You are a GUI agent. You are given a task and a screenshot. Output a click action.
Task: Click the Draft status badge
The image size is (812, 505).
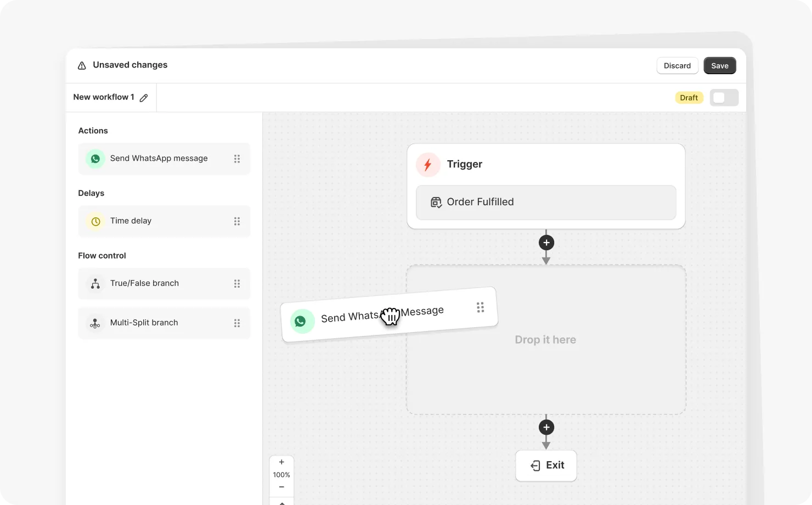689,98
